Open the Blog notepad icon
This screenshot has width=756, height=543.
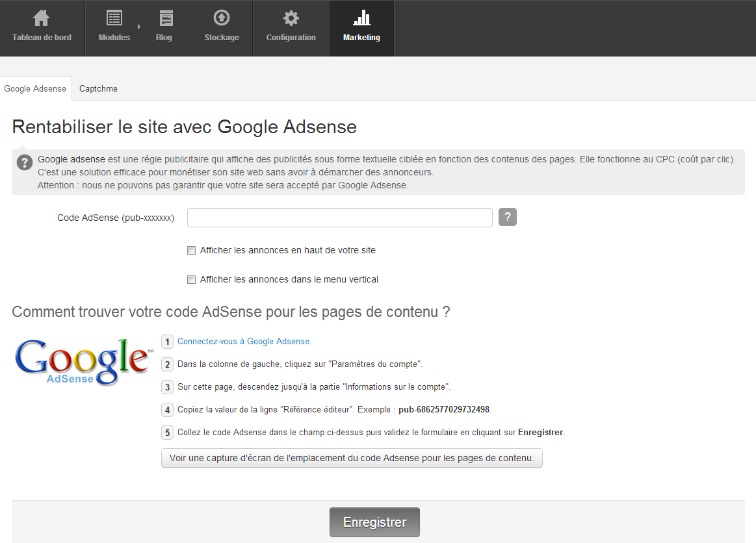pos(166,18)
